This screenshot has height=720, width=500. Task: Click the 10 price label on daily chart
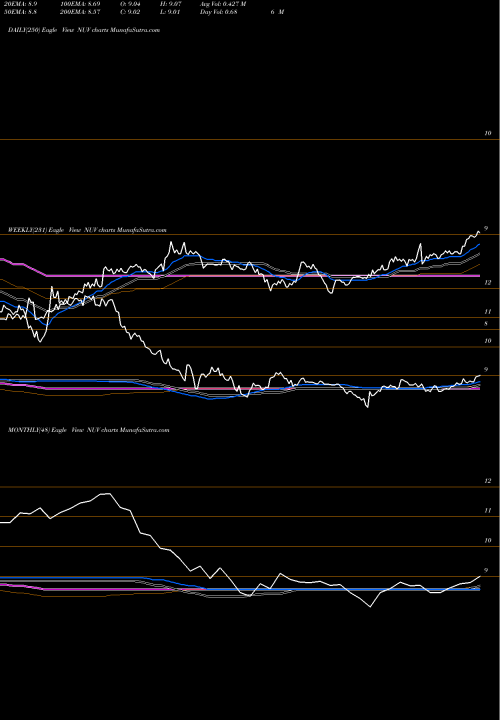point(488,133)
